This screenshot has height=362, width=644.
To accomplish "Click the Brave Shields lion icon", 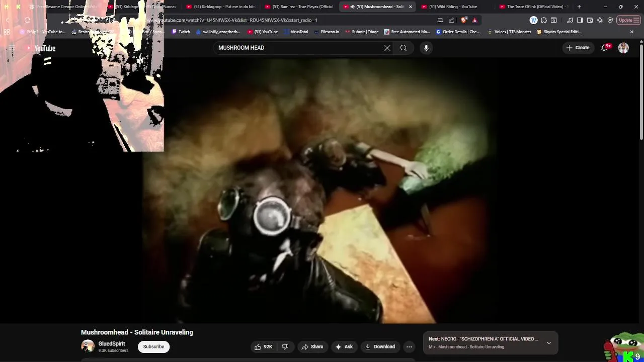I will 464,20.
